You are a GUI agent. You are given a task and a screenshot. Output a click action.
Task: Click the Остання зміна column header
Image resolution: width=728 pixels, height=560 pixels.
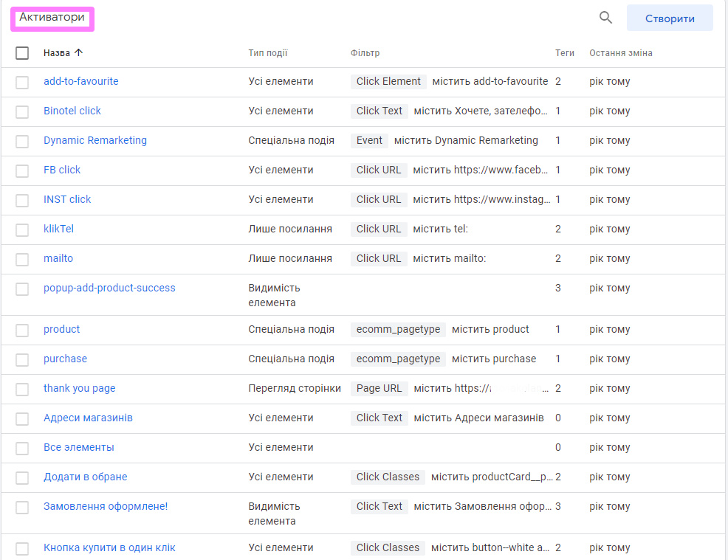coord(620,53)
